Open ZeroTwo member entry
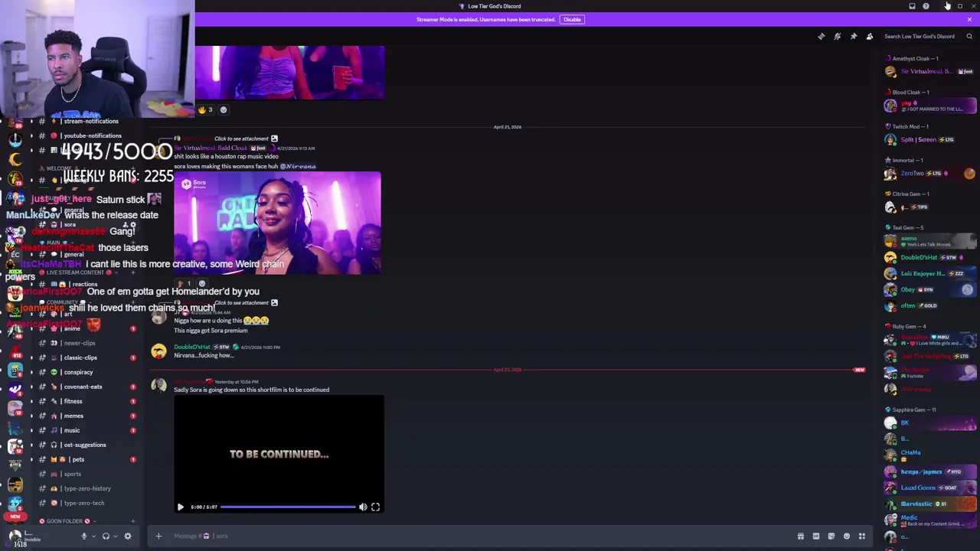Image resolution: width=980 pixels, height=551 pixels. pos(930,174)
